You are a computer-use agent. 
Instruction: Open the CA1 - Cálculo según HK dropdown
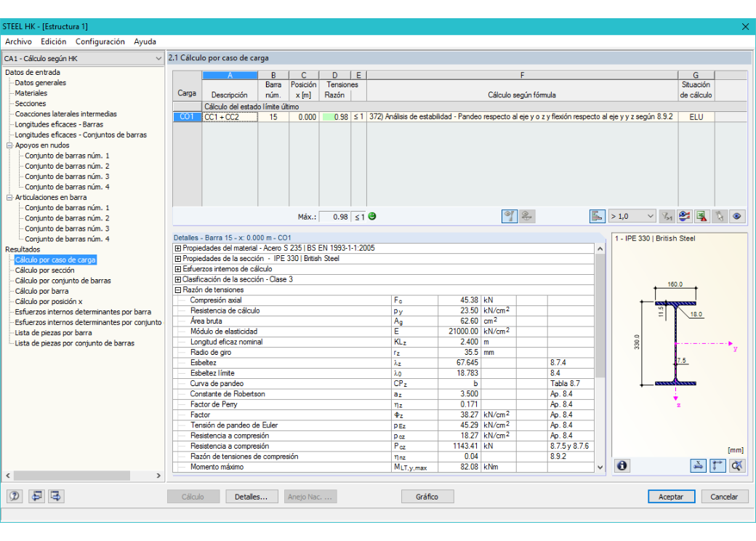coord(83,58)
